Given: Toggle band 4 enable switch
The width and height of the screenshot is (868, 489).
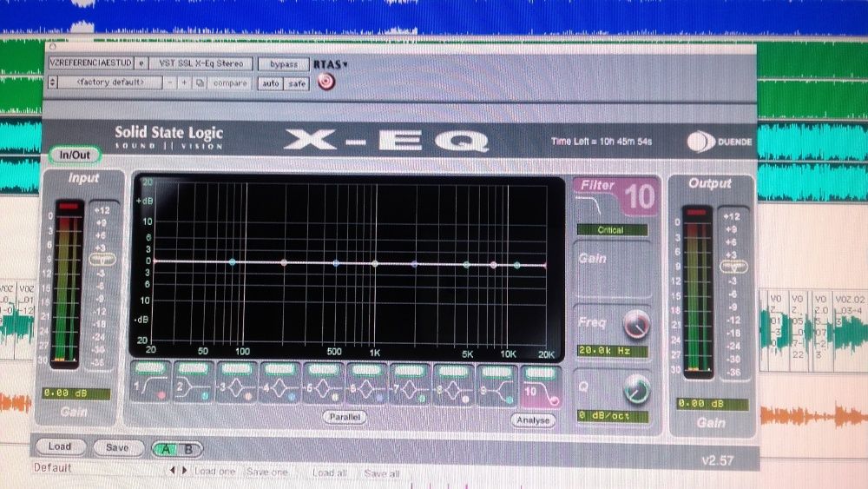Looking at the screenshot, I should [x=279, y=369].
